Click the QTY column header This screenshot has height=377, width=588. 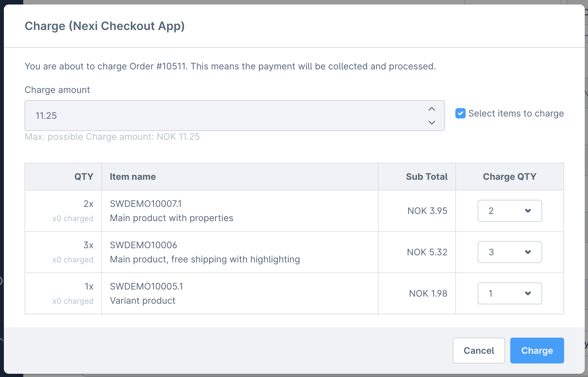point(84,177)
